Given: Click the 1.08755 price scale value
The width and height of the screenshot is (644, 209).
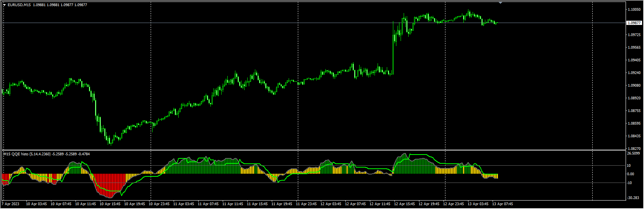Looking at the screenshot, I should (634, 111).
